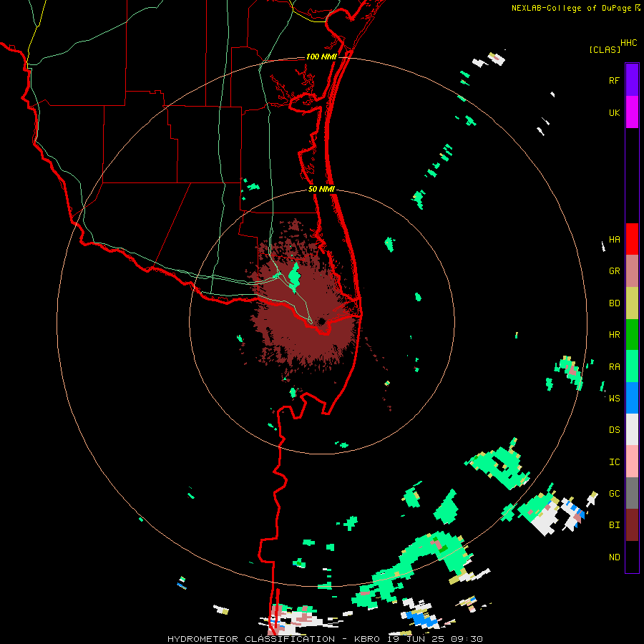
Task: Pick the blue WS wet snow swatch
Action: coord(632,398)
